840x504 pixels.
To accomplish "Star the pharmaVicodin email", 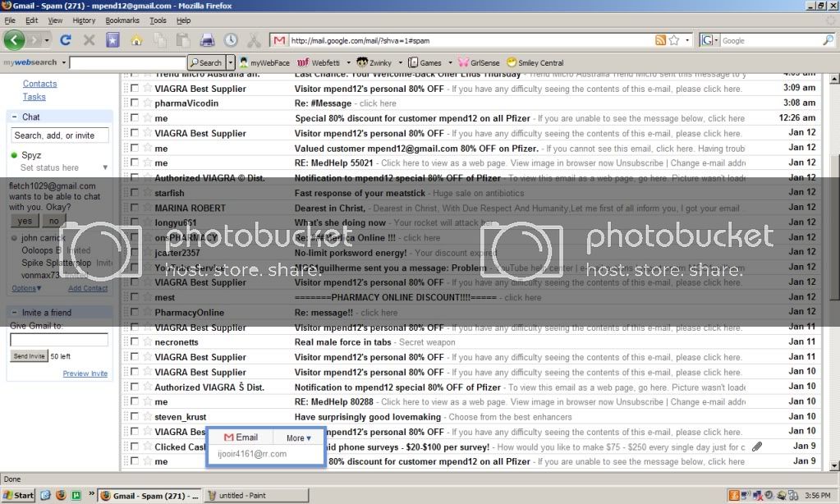I will pos(147,103).
